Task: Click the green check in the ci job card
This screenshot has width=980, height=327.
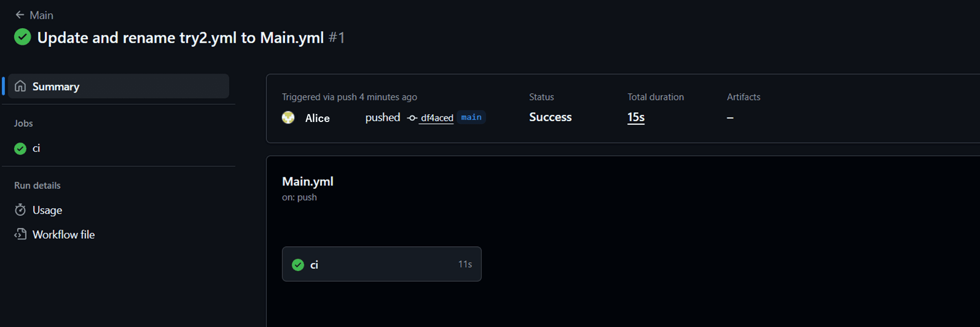Action: 298,265
